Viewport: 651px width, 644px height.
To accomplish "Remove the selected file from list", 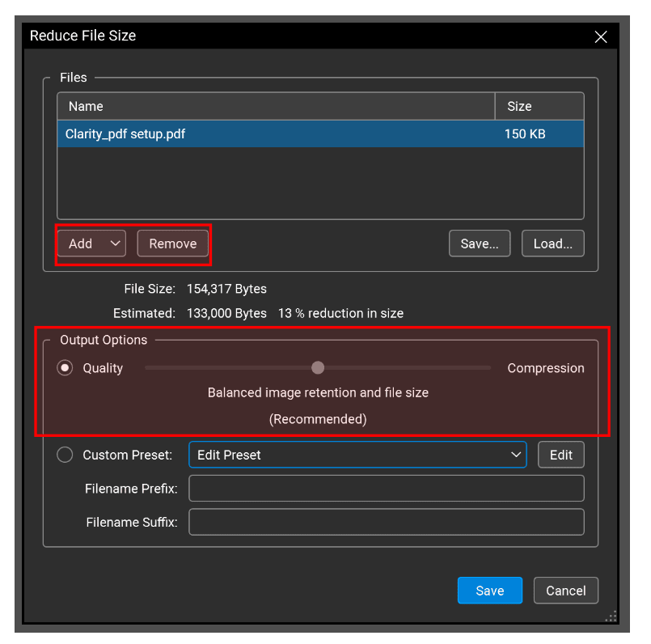I will coord(173,243).
